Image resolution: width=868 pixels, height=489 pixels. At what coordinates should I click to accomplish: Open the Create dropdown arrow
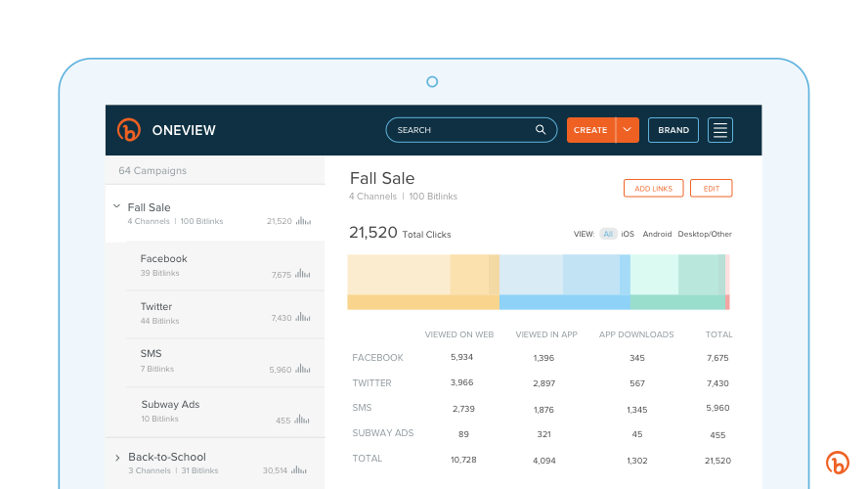pos(629,130)
